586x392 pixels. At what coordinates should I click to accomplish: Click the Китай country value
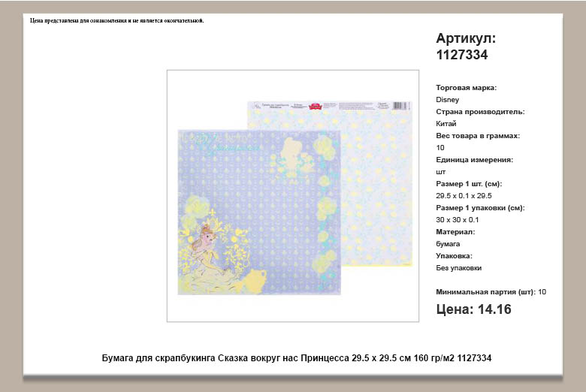click(446, 123)
